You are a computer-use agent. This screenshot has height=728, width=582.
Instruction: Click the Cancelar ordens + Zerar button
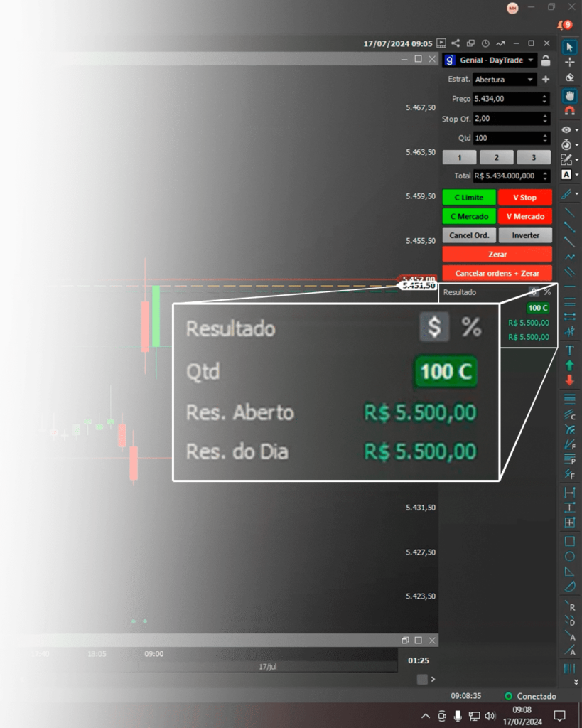pos(497,273)
